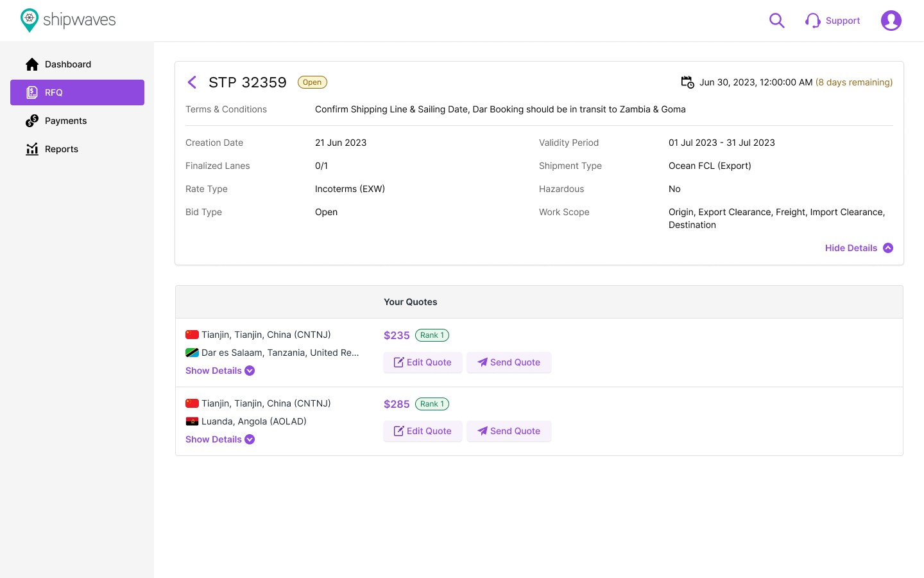
Task: Click the Support link text
Action: click(843, 21)
